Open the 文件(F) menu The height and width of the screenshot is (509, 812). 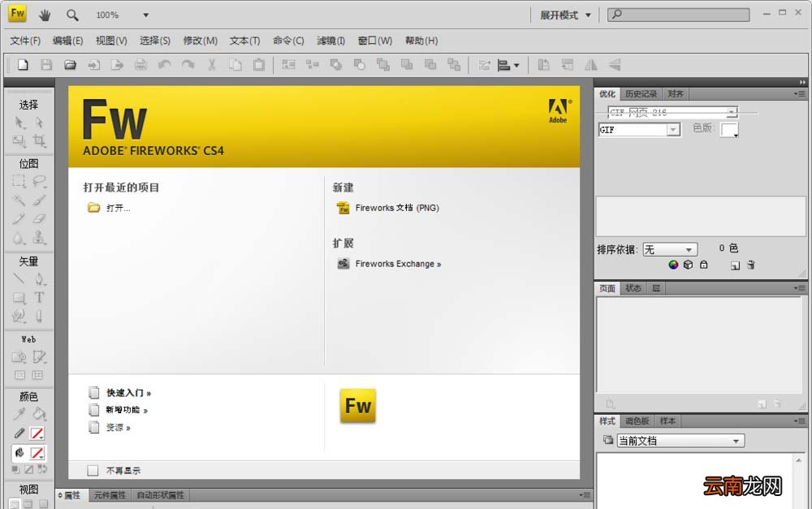tap(25, 41)
